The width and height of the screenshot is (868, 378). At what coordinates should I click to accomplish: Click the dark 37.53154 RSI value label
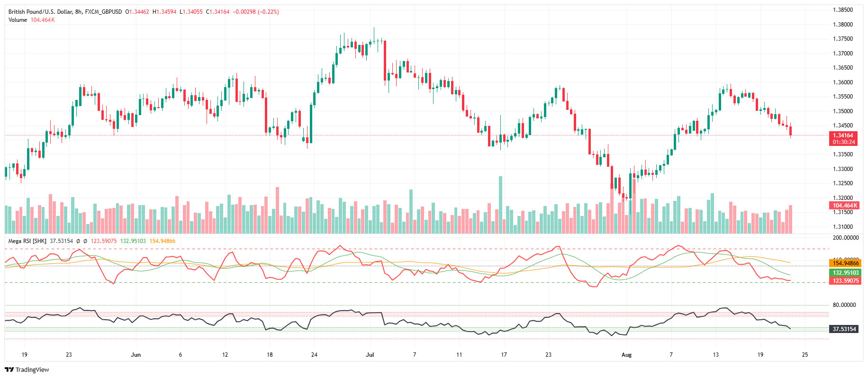pyautogui.click(x=844, y=329)
